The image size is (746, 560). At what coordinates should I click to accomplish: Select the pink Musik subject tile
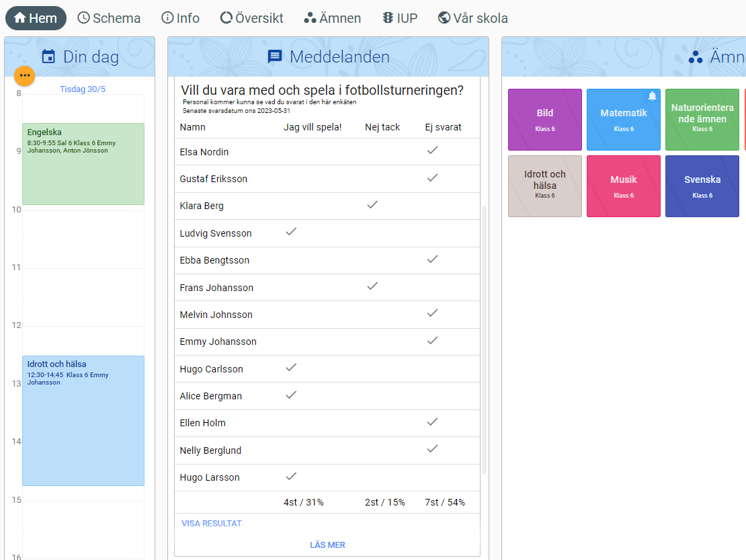click(x=623, y=186)
